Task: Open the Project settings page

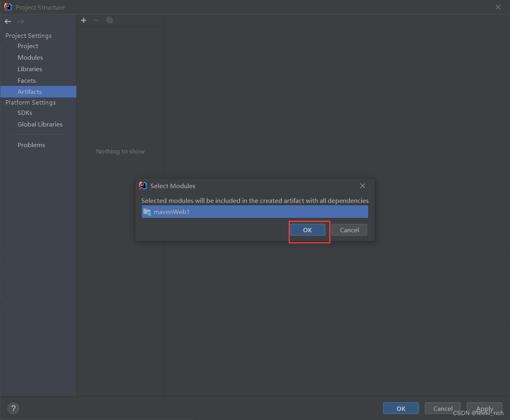Action: pyautogui.click(x=28, y=46)
